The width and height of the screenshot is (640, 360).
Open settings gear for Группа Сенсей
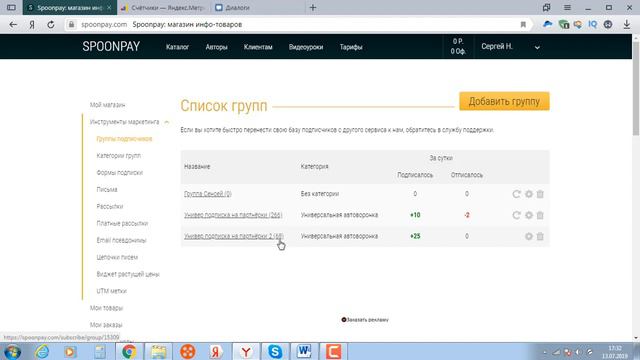529,194
